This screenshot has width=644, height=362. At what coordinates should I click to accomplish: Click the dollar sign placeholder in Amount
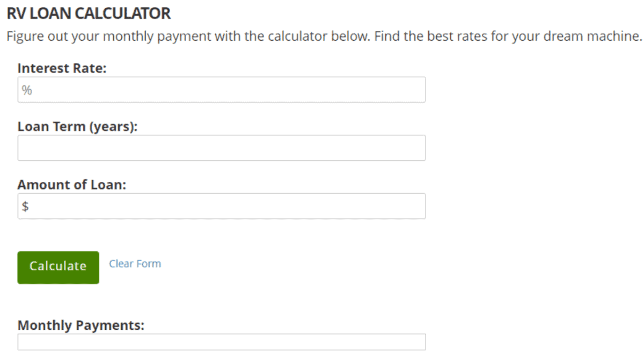tap(25, 206)
